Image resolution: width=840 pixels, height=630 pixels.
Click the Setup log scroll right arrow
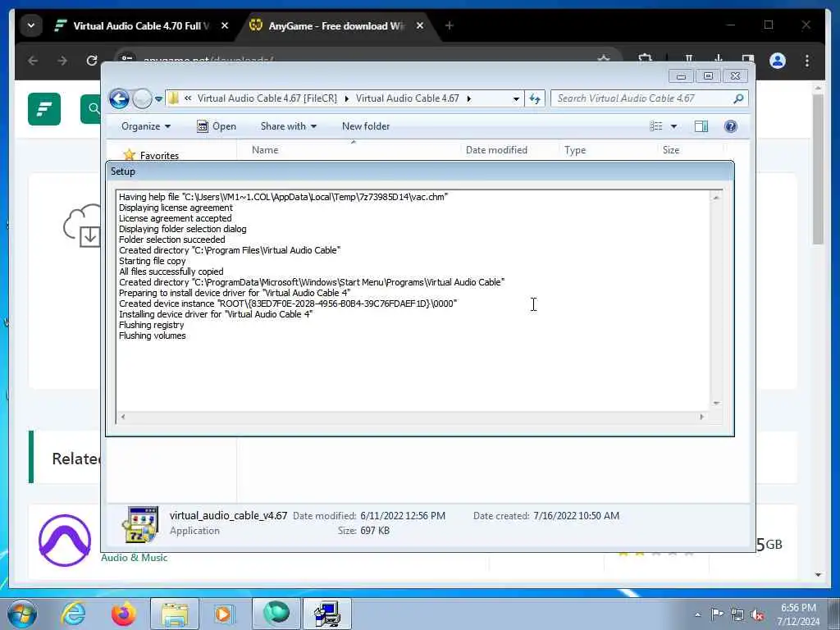click(x=702, y=417)
